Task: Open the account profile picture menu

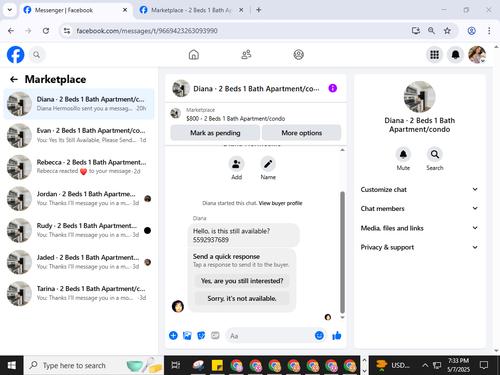Action: 477,55
